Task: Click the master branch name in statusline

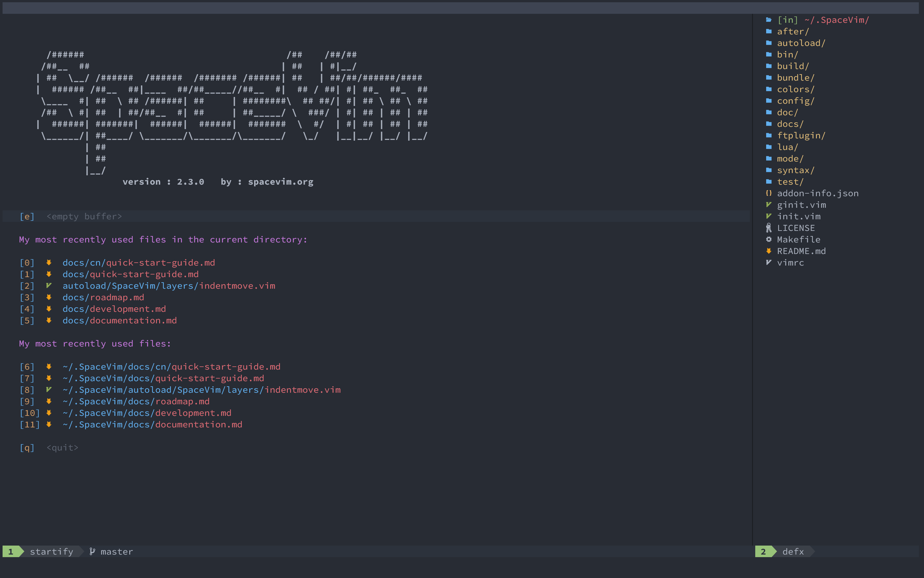Action: pos(117,552)
